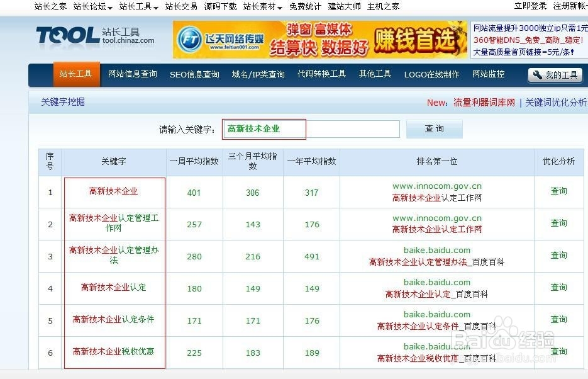Viewport: 588px width, 379px height.
Task: Click the 查询 search button
Action: click(434, 129)
